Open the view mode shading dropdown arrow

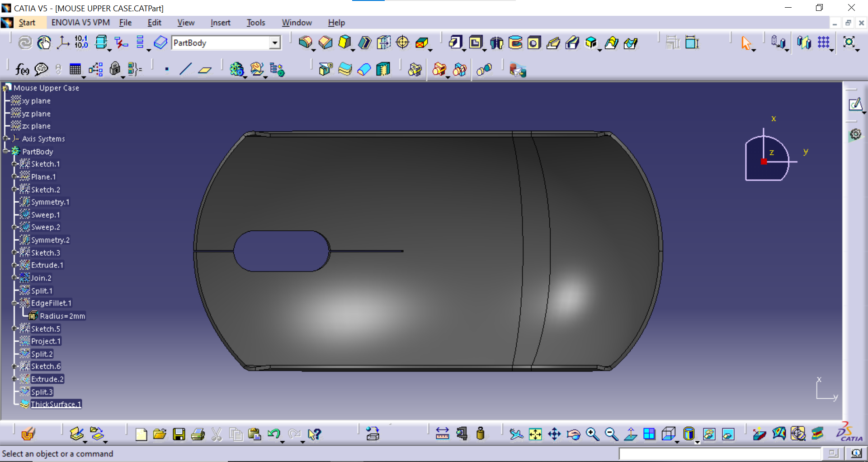pyautogui.click(x=698, y=442)
